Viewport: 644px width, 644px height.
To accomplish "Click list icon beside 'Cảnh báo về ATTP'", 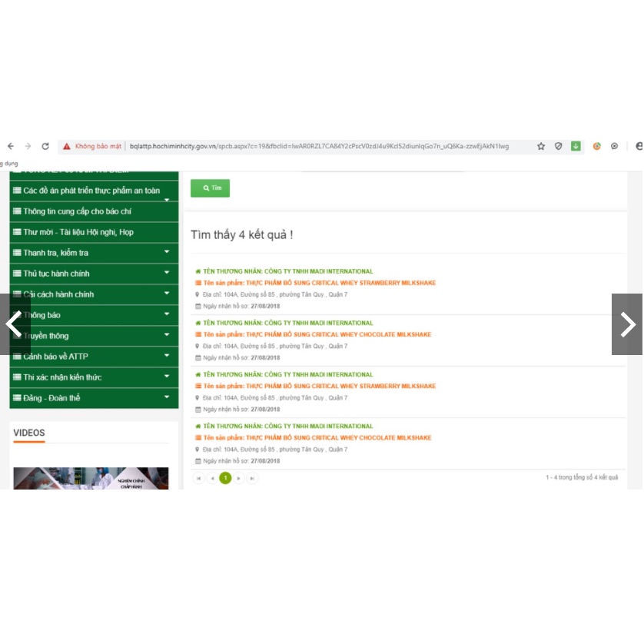I will pyautogui.click(x=17, y=356).
